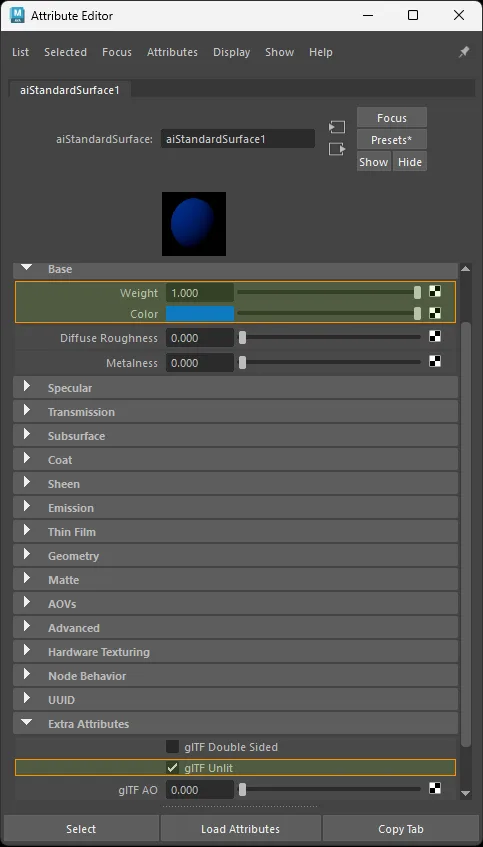Uncheck the glTF Unlit checkbox
This screenshot has width=483, height=847.
172,768
